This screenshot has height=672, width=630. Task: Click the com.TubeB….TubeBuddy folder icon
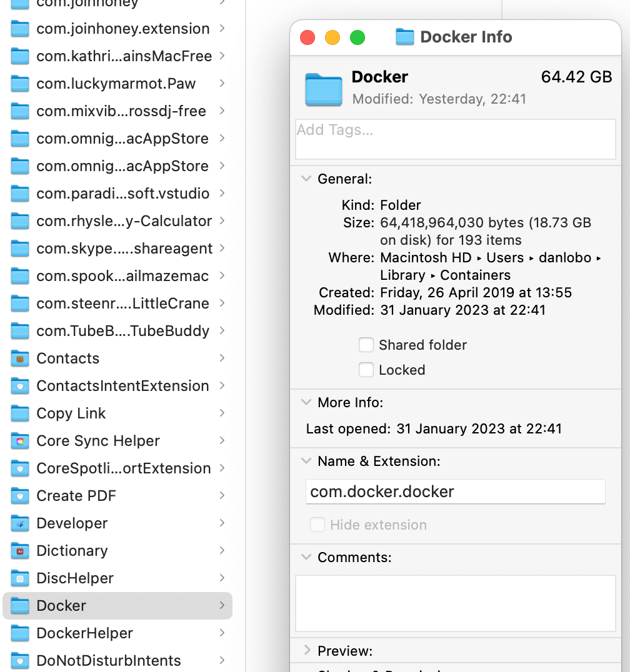click(20, 331)
